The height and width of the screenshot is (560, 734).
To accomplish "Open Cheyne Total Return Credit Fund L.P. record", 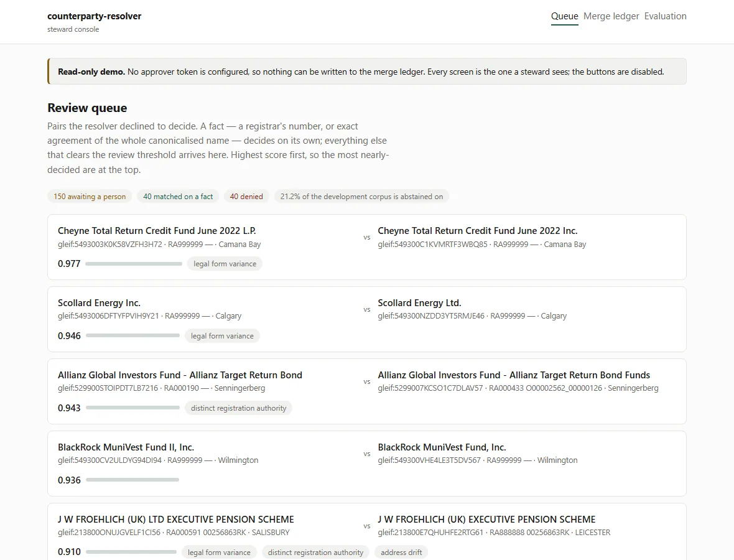I will 157,231.
